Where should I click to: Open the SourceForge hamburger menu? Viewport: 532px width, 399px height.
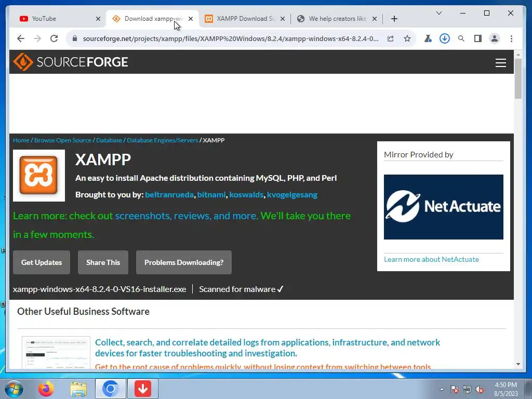(500, 63)
